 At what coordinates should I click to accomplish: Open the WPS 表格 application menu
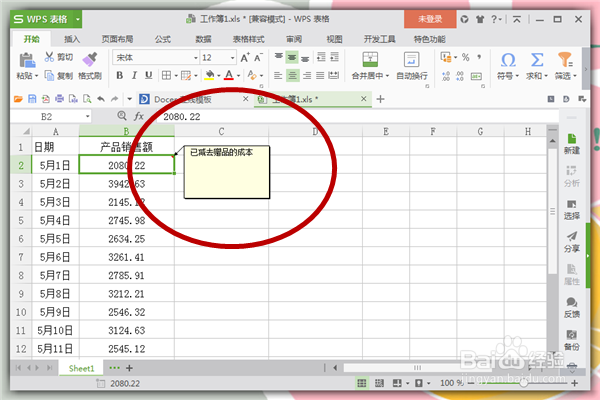pyautogui.click(x=46, y=19)
